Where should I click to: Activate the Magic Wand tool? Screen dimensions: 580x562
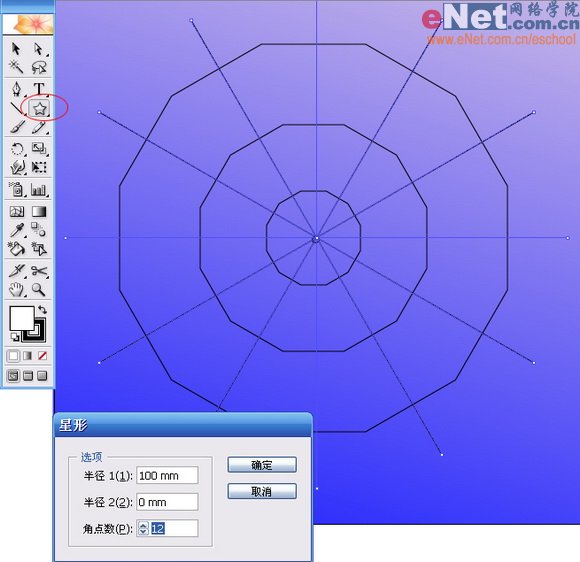pos(16,67)
